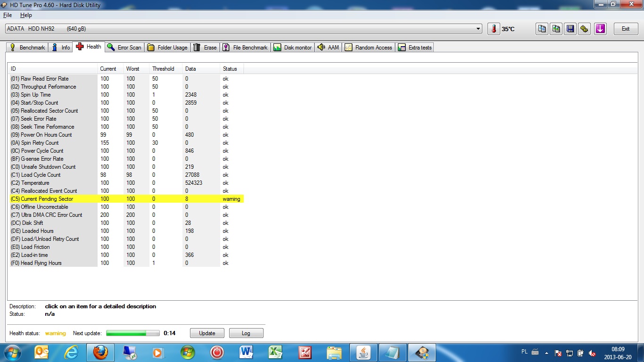Open the options gears icon

click(x=585, y=29)
